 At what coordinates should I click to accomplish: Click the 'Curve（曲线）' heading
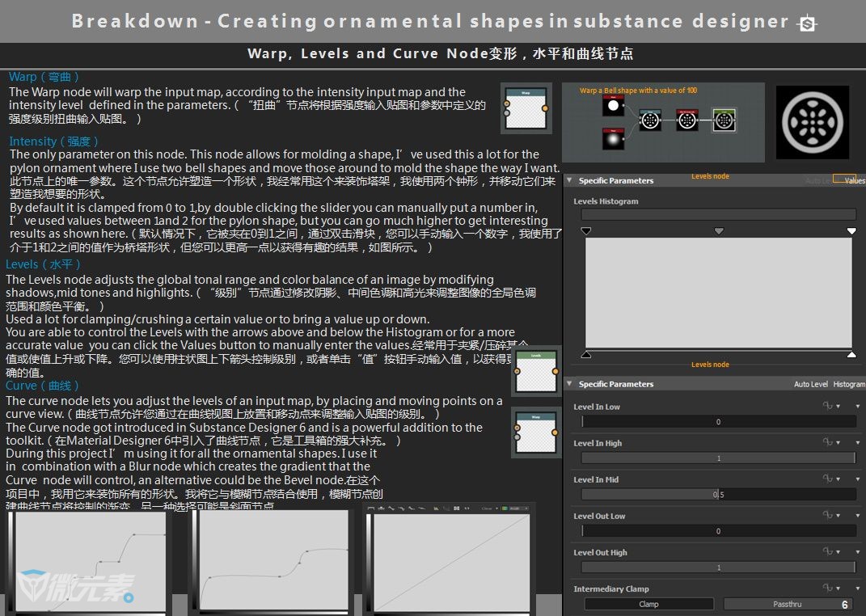[42, 386]
